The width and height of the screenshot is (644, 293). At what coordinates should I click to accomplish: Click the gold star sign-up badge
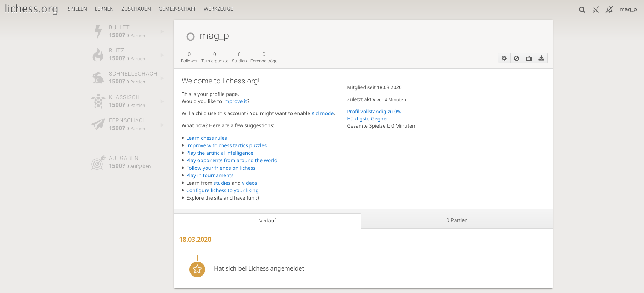coord(197,269)
